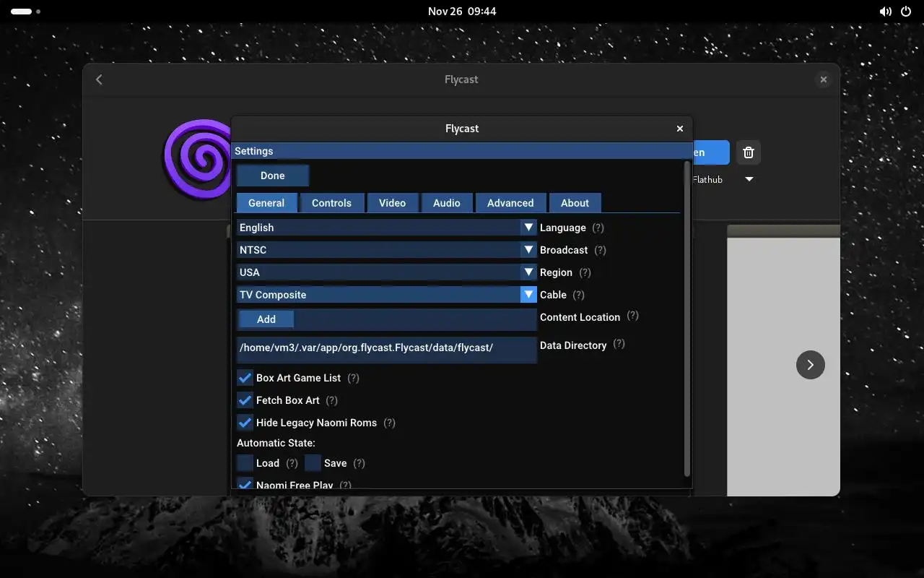Toggle the Box Art Game List checkbox
Screen dimensions: 924x578
pos(245,378)
